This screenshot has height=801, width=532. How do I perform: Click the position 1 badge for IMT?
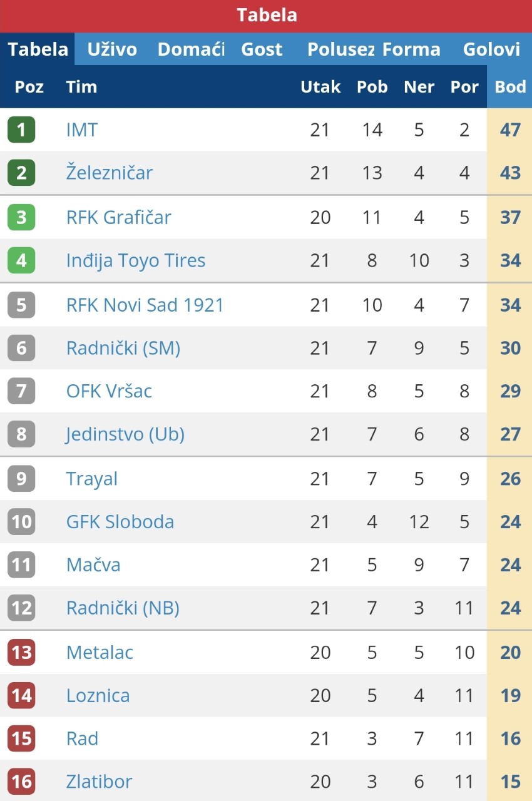tap(21, 130)
